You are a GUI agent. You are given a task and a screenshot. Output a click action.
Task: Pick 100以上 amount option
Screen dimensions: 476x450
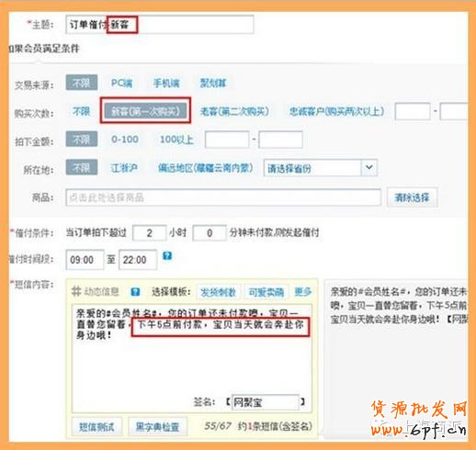pyautogui.click(x=176, y=140)
